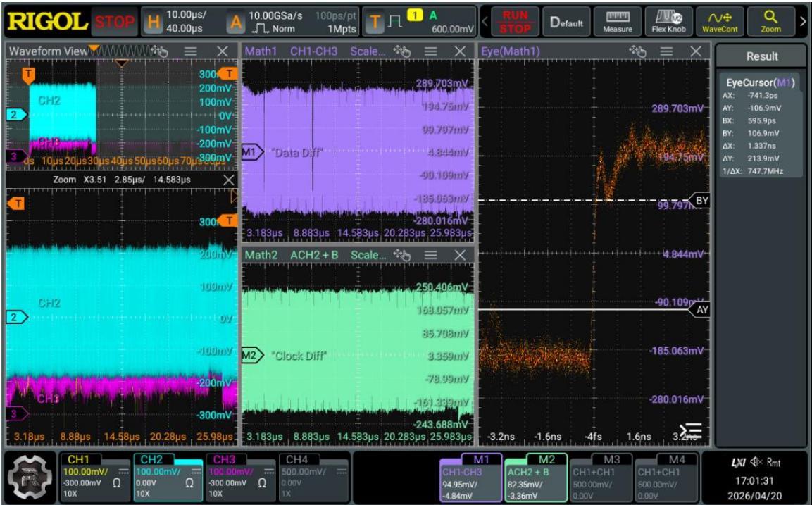Open the Measure menu
Viewport: 812px width, 505px height.
click(x=618, y=22)
